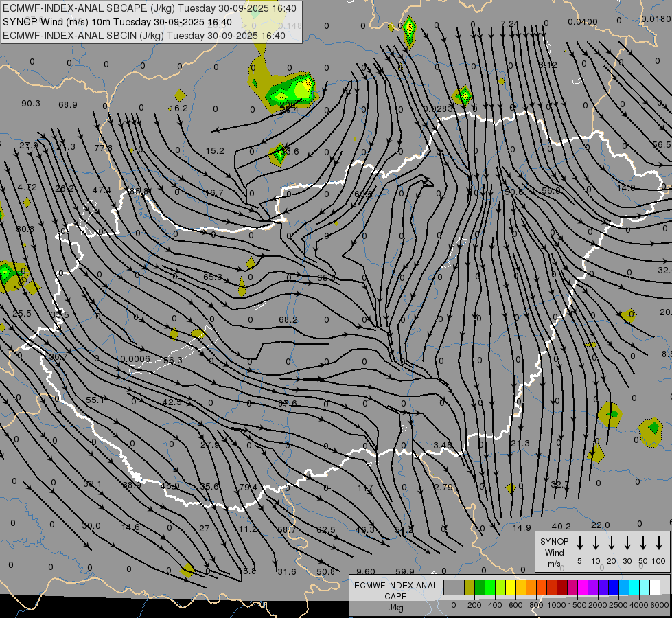Click the green CAPE cell beside value 0.0283

463,95
